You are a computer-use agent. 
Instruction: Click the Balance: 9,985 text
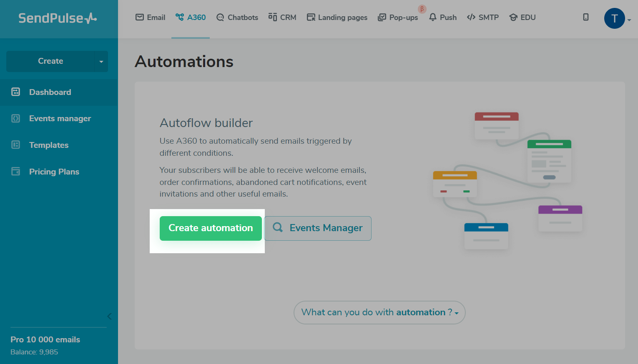click(34, 352)
